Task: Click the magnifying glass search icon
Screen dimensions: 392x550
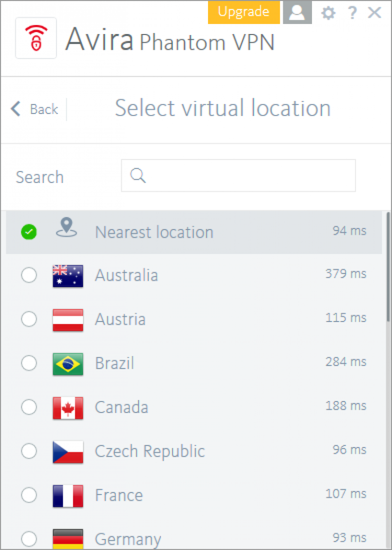Action: pos(138,176)
